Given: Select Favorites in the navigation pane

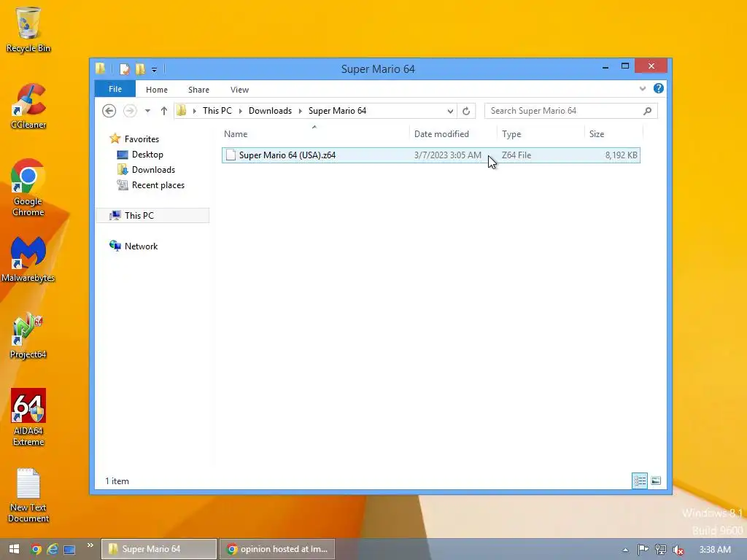Looking at the screenshot, I should tap(142, 139).
